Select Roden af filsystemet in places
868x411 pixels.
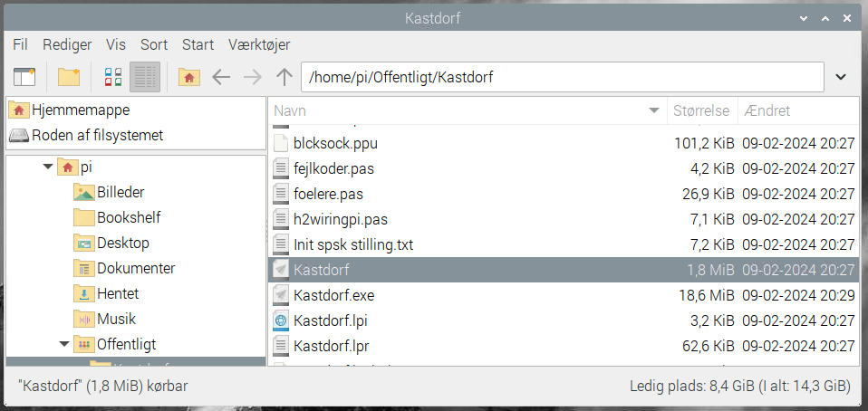(97, 136)
